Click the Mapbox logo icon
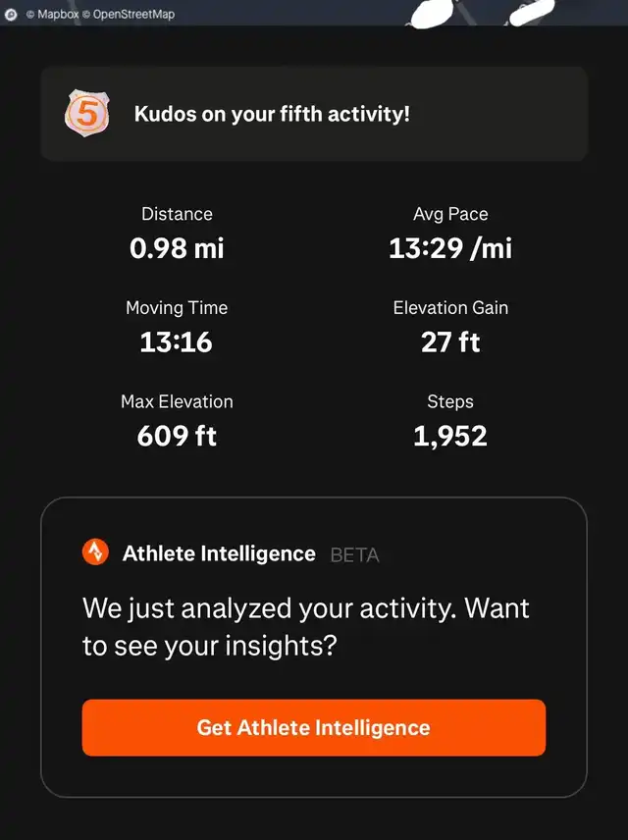Screen dimensions: 628x840 pos(11,15)
